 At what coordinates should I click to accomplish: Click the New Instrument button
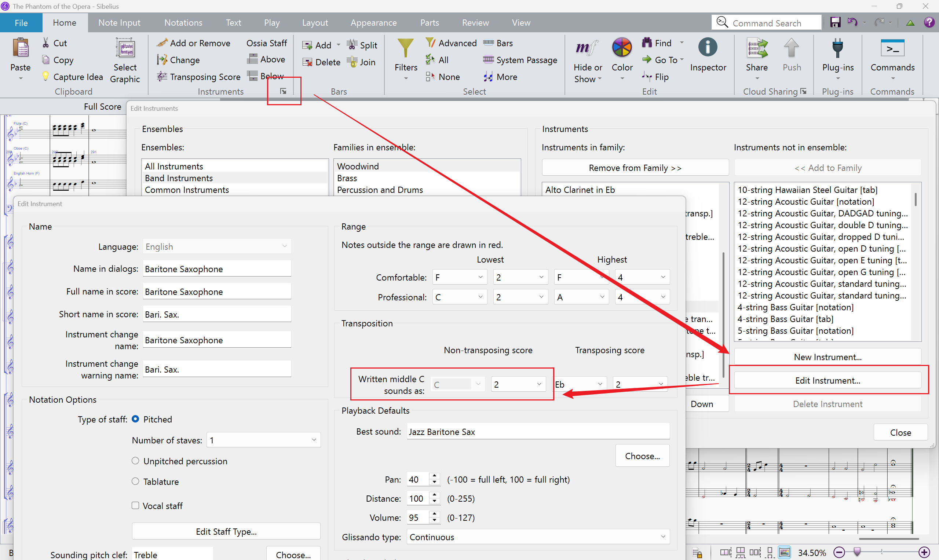827,356
